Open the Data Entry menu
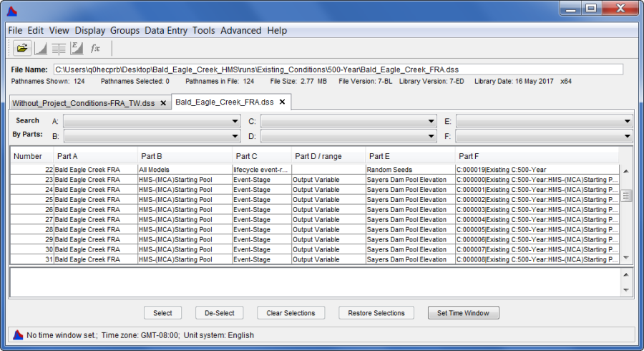Screen dimensions: 644x351 [165, 31]
